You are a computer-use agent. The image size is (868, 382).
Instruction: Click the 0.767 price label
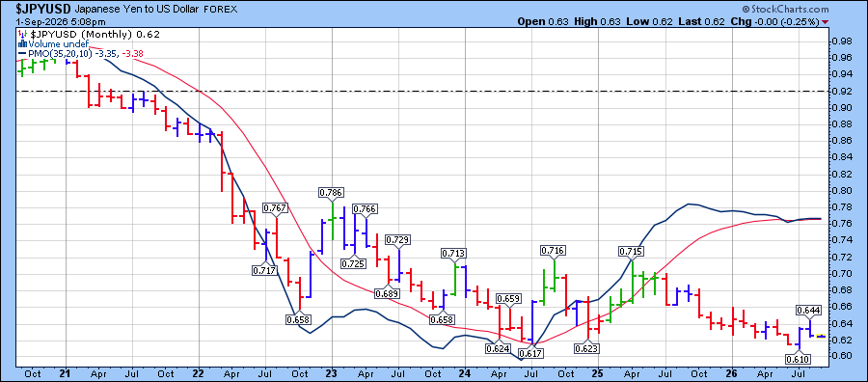[x=275, y=208]
